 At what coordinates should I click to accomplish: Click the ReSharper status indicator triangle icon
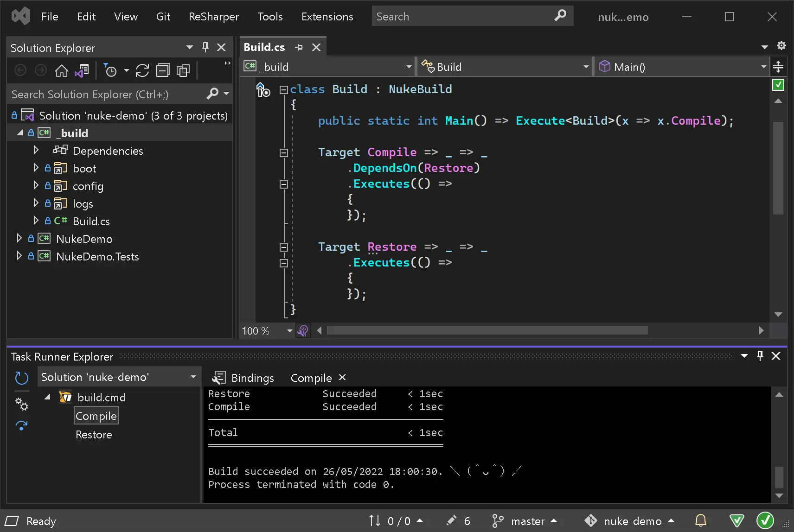(736, 520)
